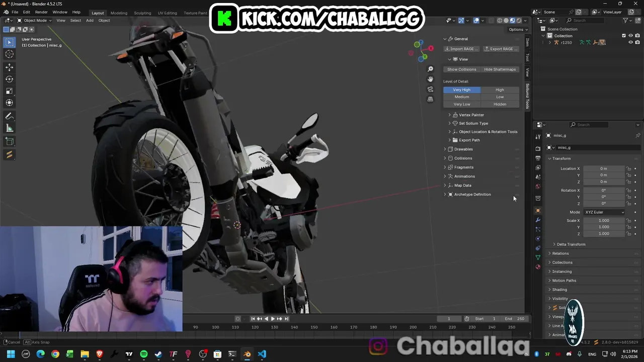
Task: Toggle Collection exclude checkbox in Outliner
Action: 624,36
